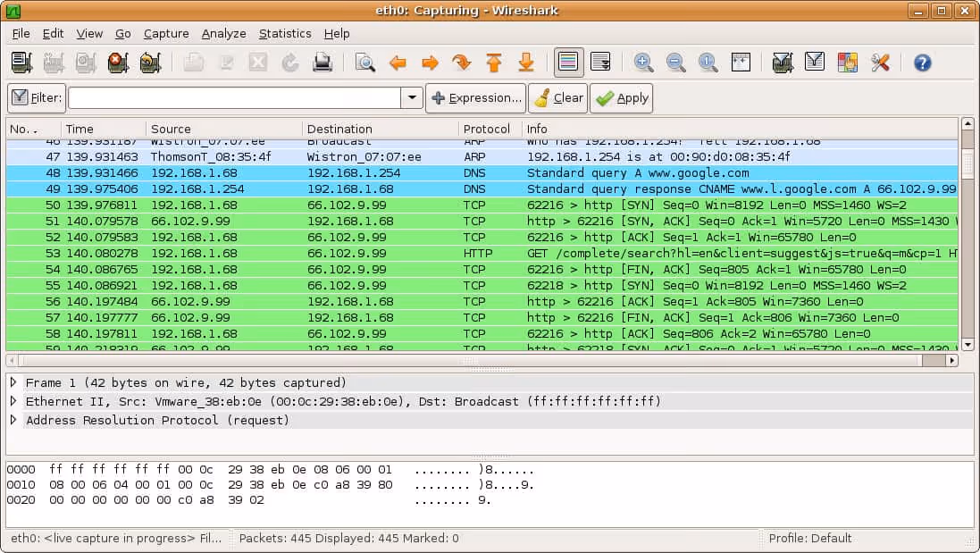The width and height of the screenshot is (980, 553).
Task: Sort by the Destination column header
Action: pyautogui.click(x=381, y=129)
